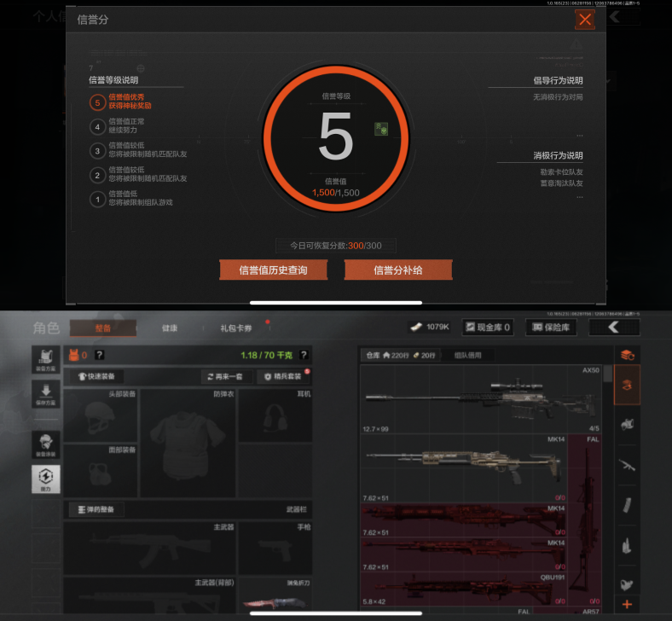This screenshot has height=621, width=672.
Task: Open the 礼包卡券 gift coupons tab
Action: click(x=236, y=328)
